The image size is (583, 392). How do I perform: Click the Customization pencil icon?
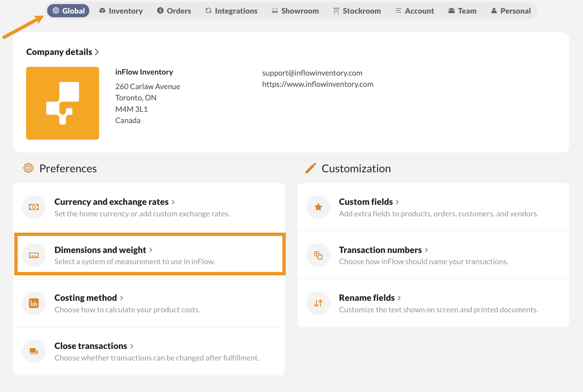pos(311,168)
